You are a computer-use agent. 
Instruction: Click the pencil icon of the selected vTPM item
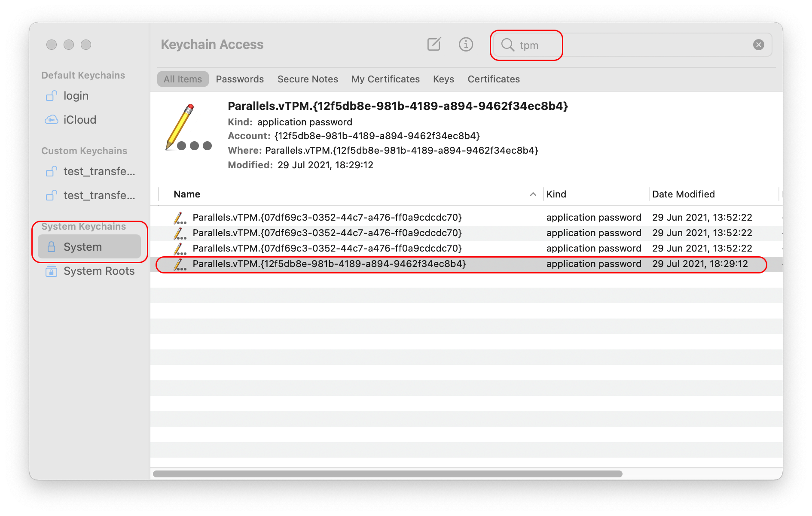click(180, 264)
